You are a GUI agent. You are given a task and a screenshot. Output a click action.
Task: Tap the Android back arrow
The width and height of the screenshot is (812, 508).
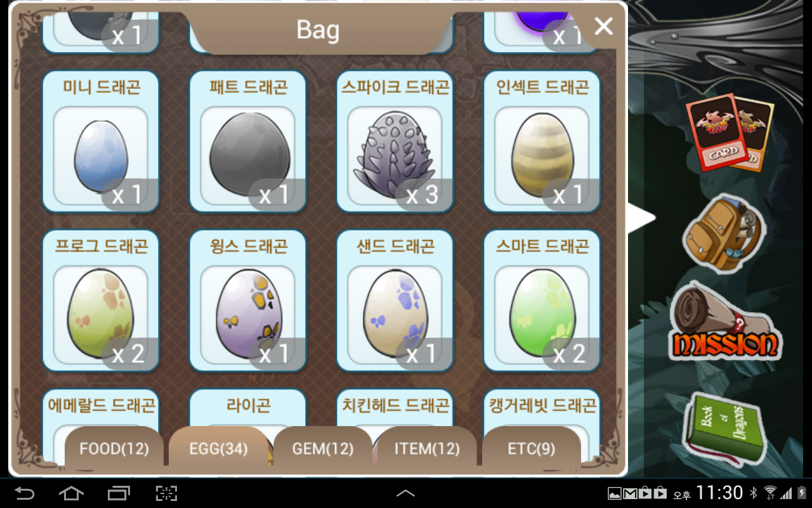[25, 493]
